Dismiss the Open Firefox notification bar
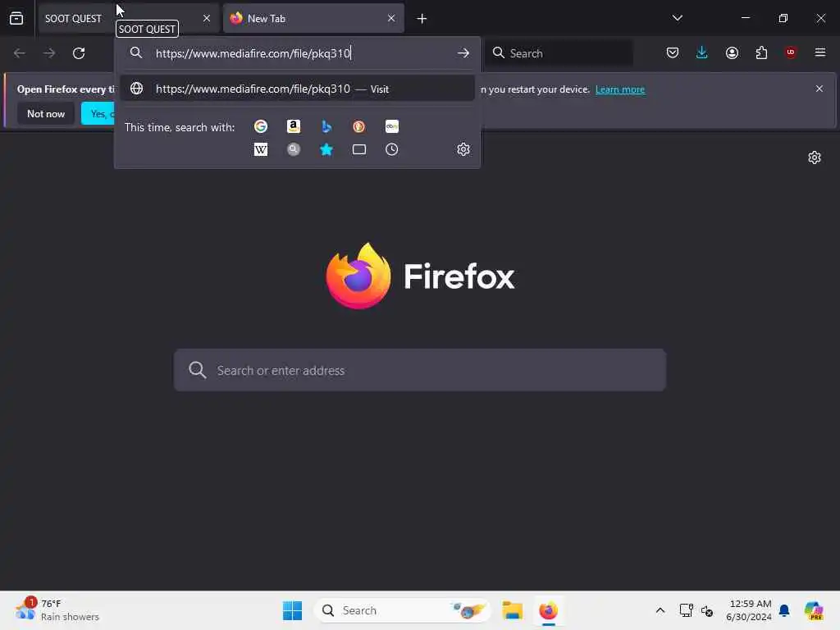 819,89
